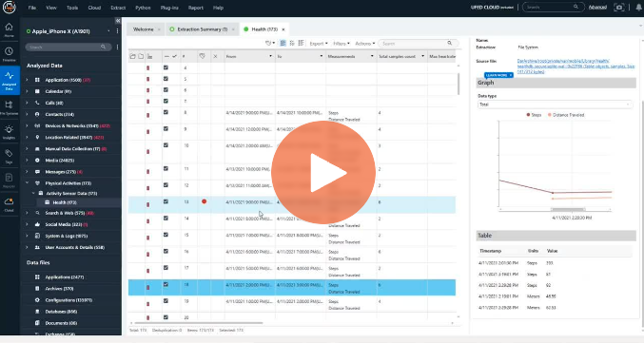Select Location Related in the tree
The width and height of the screenshot is (644, 343).
point(74,138)
